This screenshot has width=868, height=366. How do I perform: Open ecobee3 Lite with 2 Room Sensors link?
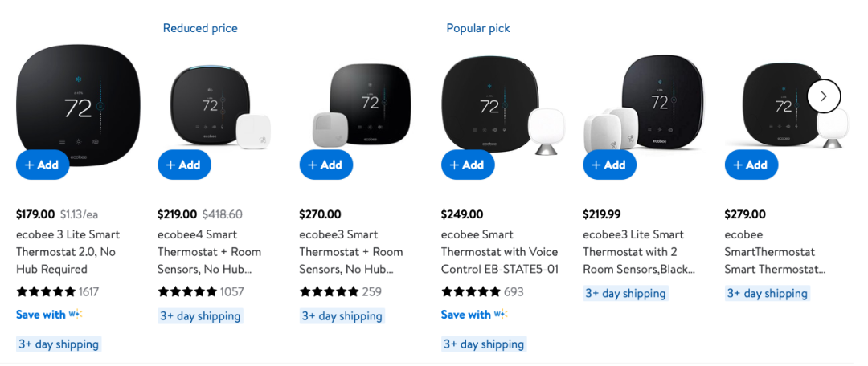(639, 252)
